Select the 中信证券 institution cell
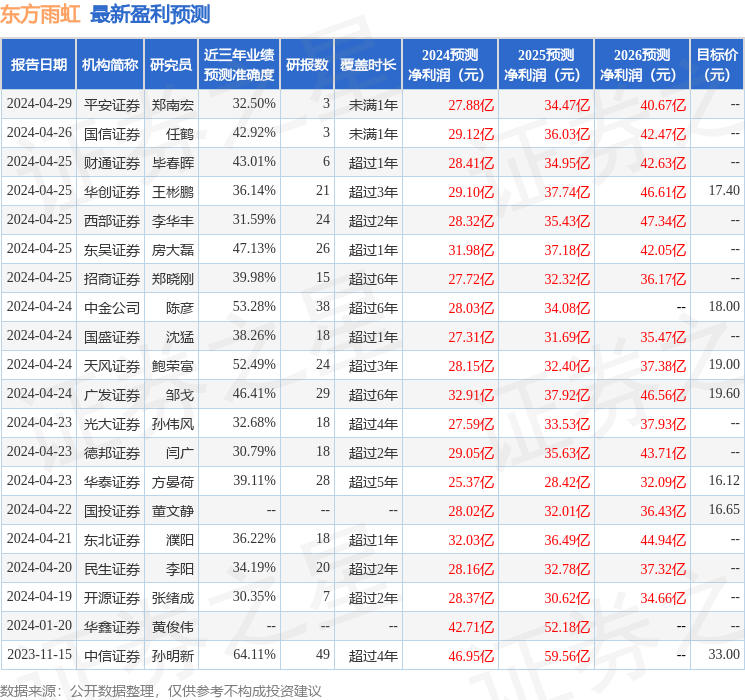 pos(112,655)
